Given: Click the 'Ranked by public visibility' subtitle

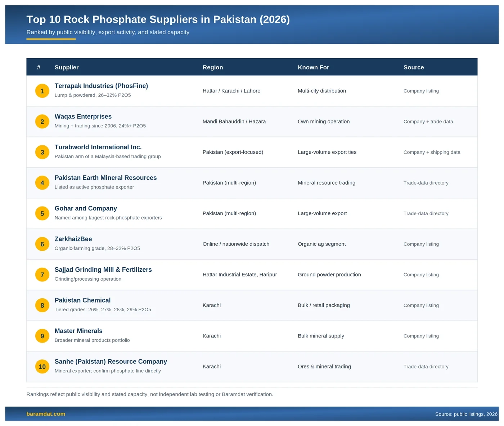Looking at the screenshot, I should pyautogui.click(x=108, y=32).
